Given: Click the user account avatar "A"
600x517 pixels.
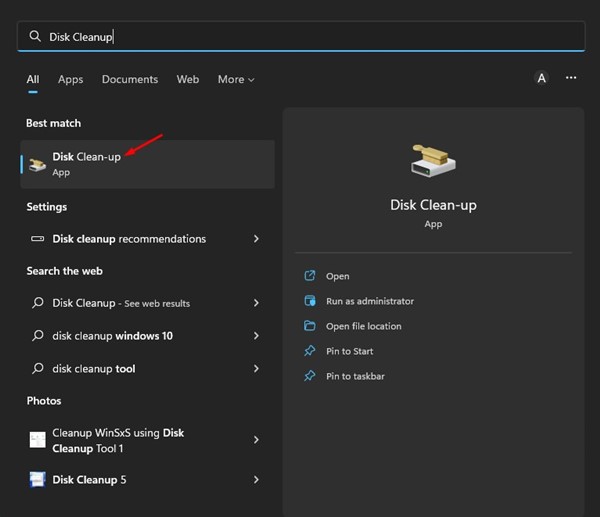Looking at the screenshot, I should (541, 78).
